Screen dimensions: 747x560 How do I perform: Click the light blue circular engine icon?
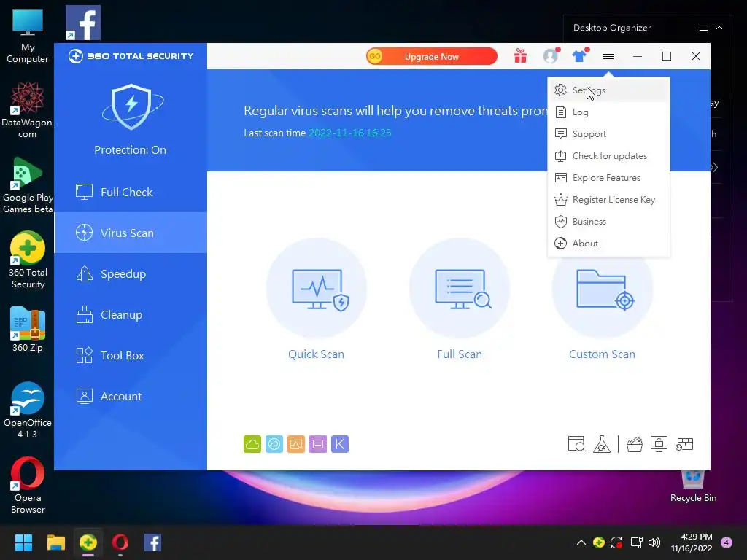274,444
